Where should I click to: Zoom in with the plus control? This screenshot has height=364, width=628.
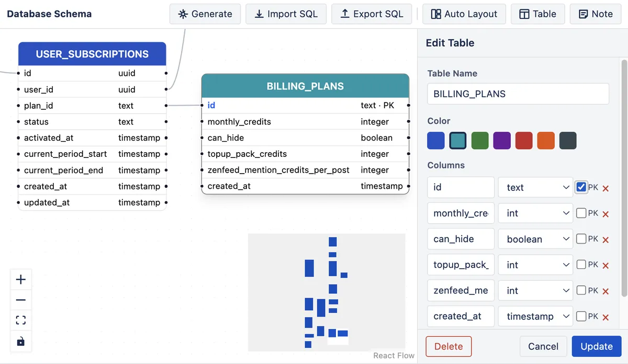coord(21,280)
